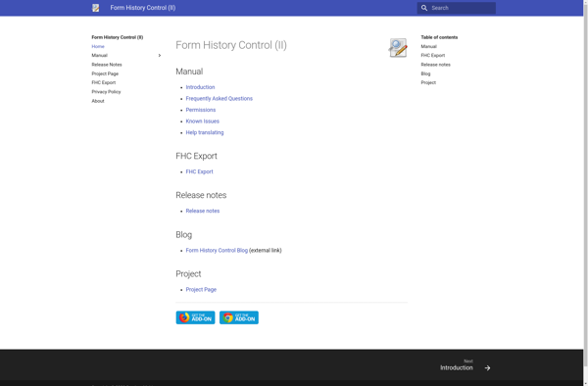This screenshot has height=386, width=588.
Task: Jump to Manual in table of contents
Action: [428, 46]
